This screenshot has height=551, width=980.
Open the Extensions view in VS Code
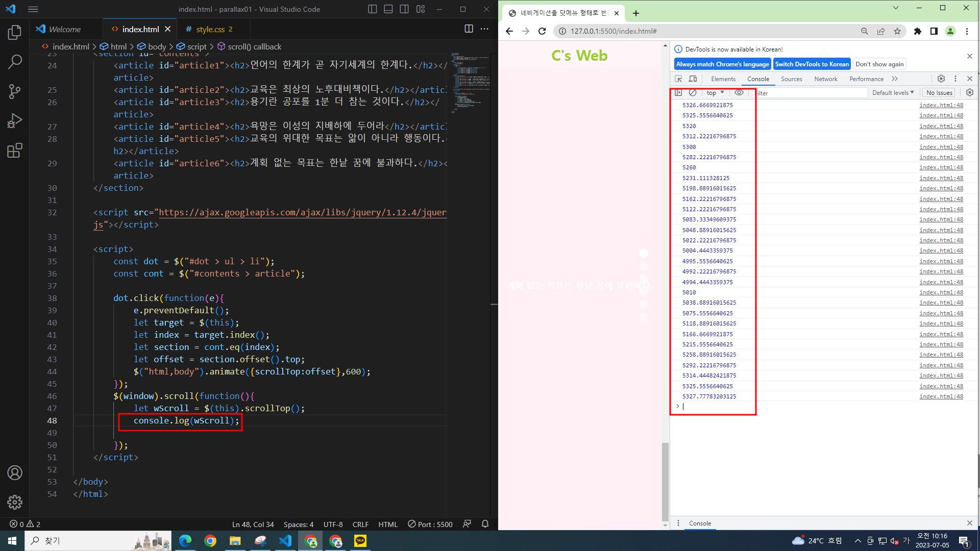pyautogui.click(x=15, y=151)
